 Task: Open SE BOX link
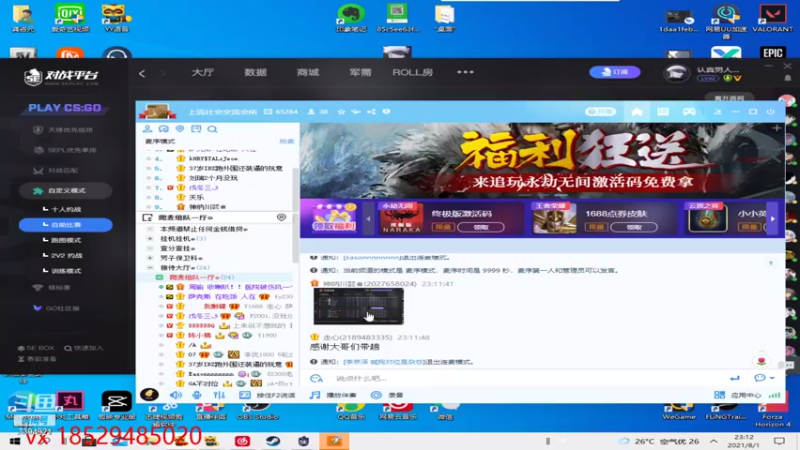pyautogui.click(x=36, y=348)
